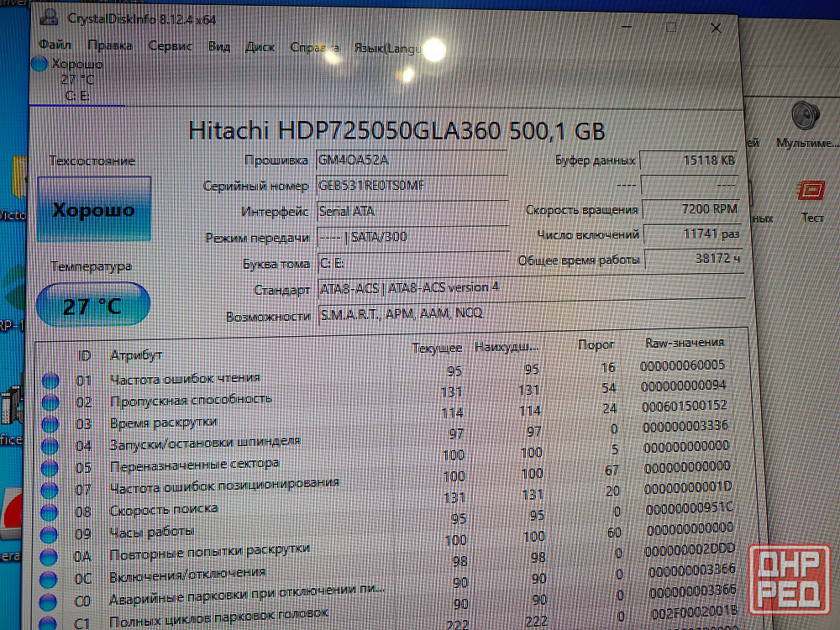The height and width of the screenshot is (630, 840).
Task: Open the Диск menu
Action: click(x=260, y=47)
